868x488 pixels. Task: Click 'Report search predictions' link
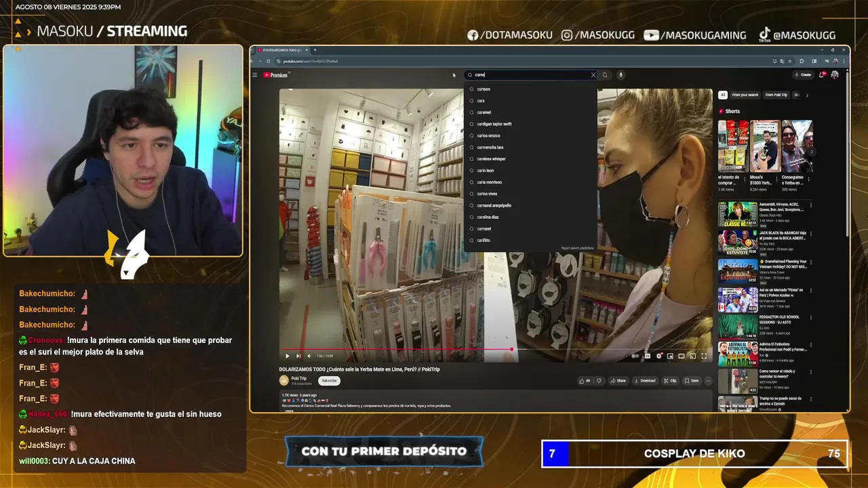tap(577, 248)
